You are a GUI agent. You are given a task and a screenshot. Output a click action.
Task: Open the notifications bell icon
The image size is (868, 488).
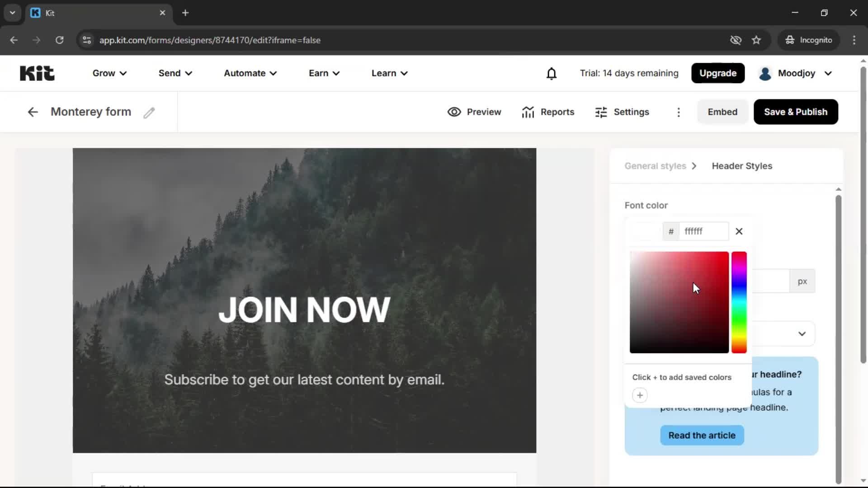click(552, 73)
